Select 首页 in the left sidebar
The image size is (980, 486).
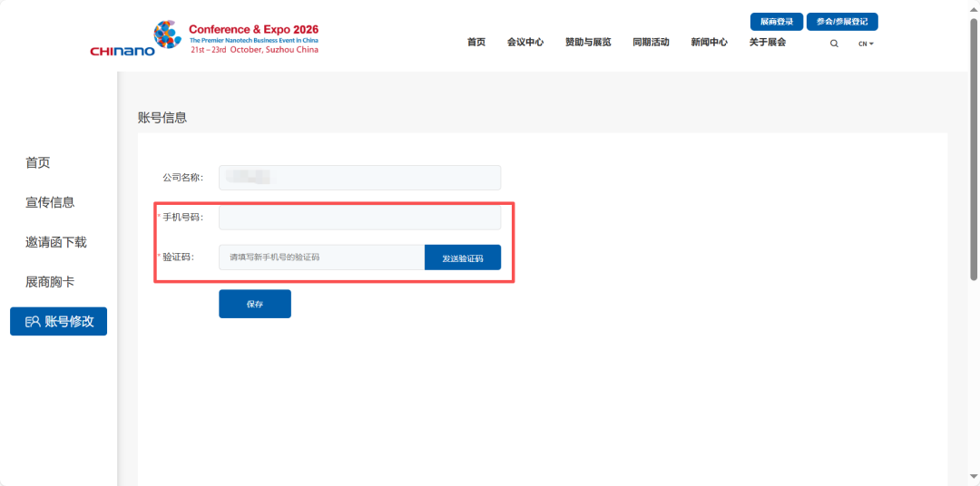[x=38, y=163]
